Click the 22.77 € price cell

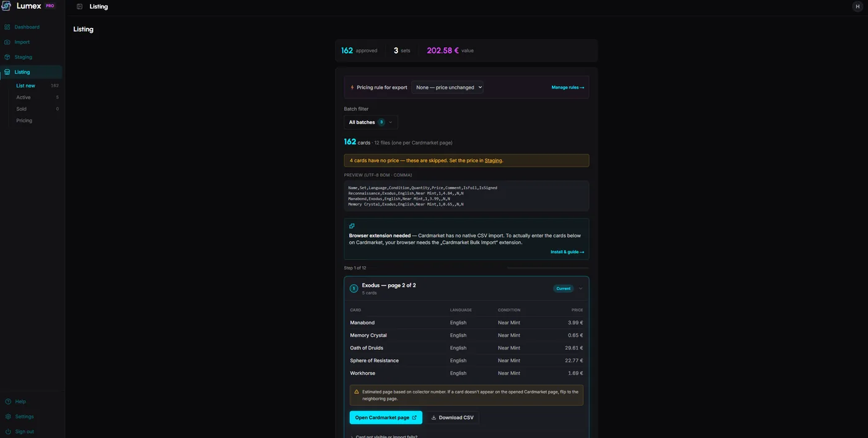573,360
